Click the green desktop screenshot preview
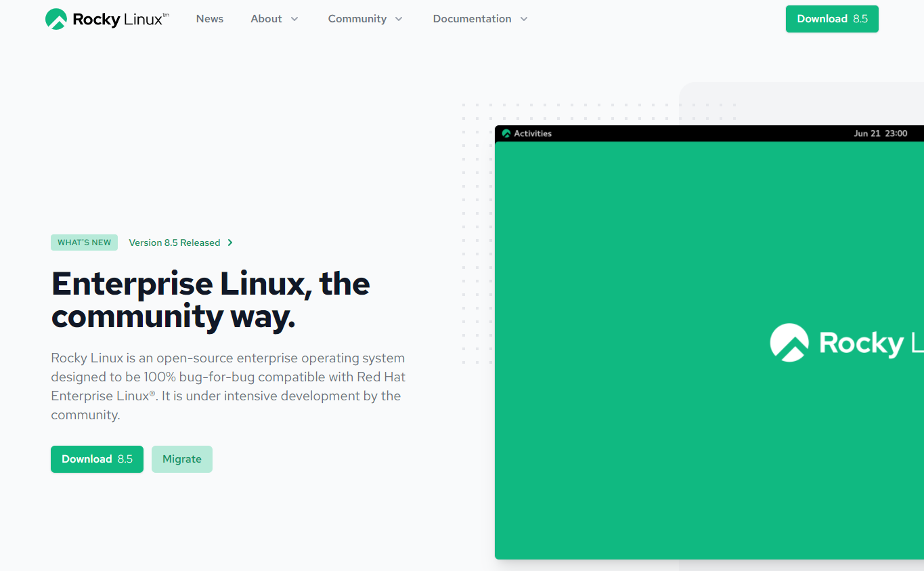924x571 pixels. coord(709,342)
